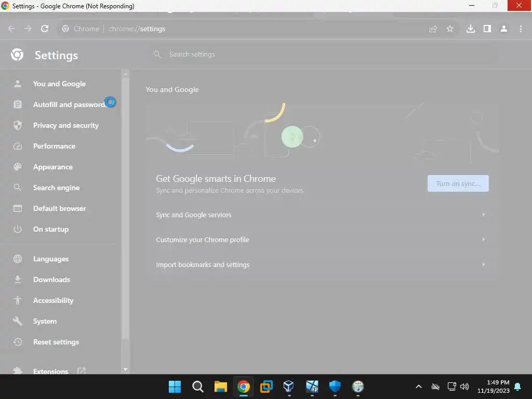Open File Explorer from taskbar
This screenshot has width=532, height=399.
(220, 387)
